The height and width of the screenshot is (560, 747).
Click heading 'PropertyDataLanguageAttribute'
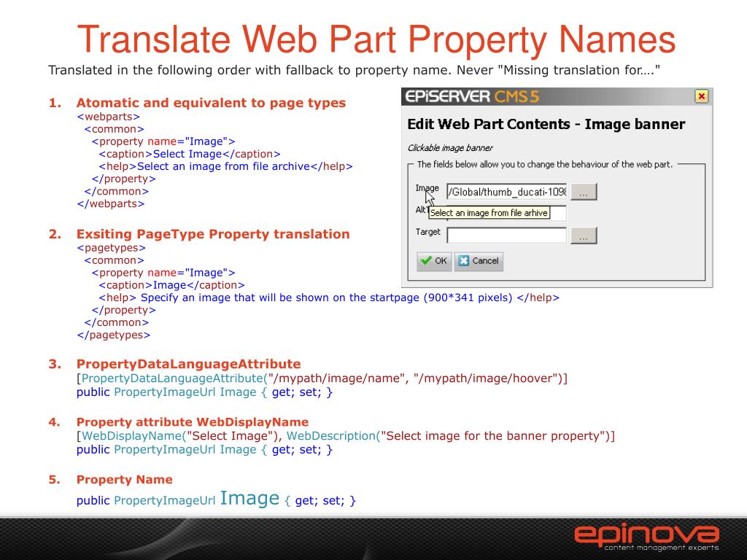(x=189, y=364)
